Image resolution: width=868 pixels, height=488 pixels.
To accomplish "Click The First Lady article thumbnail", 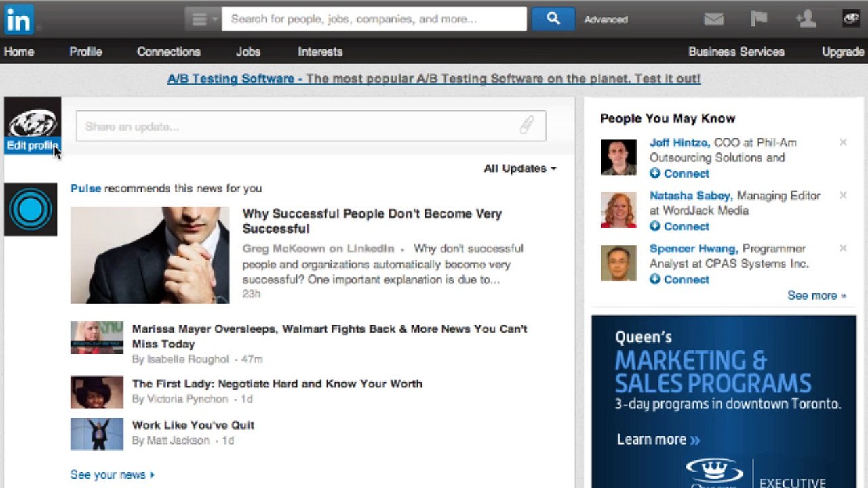I will click(97, 392).
